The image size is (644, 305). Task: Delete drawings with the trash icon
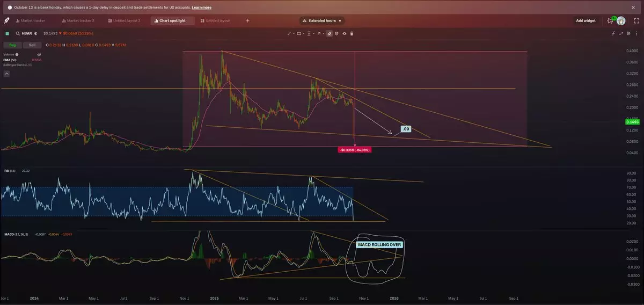point(352,33)
